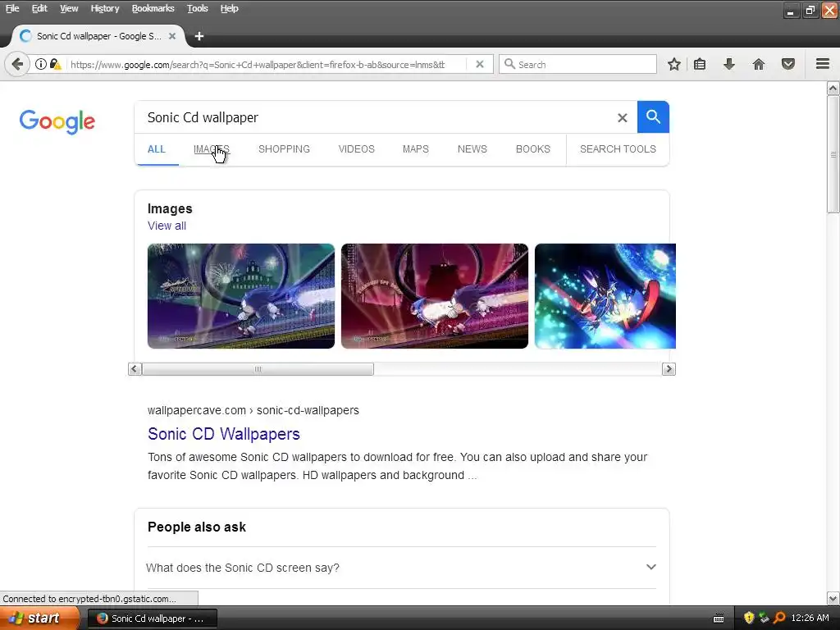The width and height of the screenshot is (840, 630).
Task: Open the security shield tray icon
Action: (749, 619)
